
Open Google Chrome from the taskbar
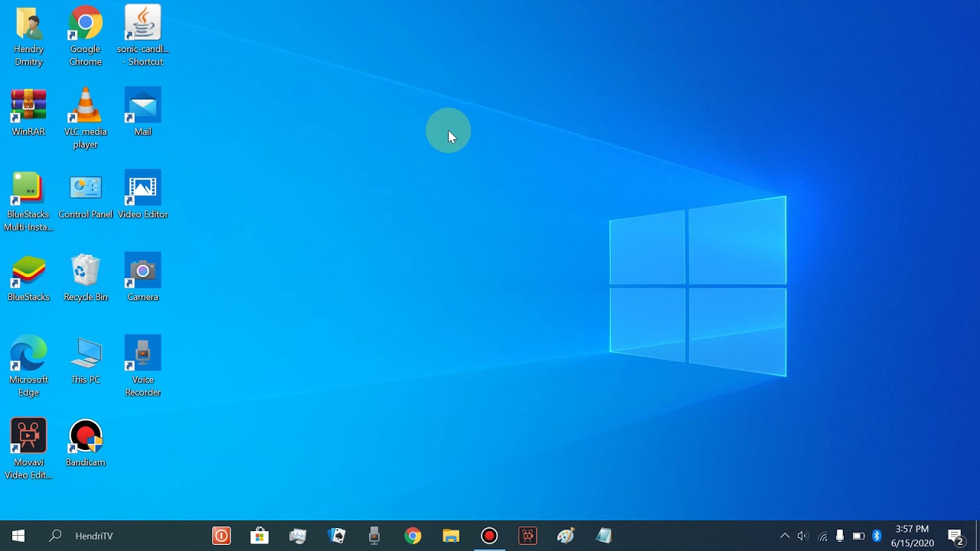pyautogui.click(x=413, y=536)
